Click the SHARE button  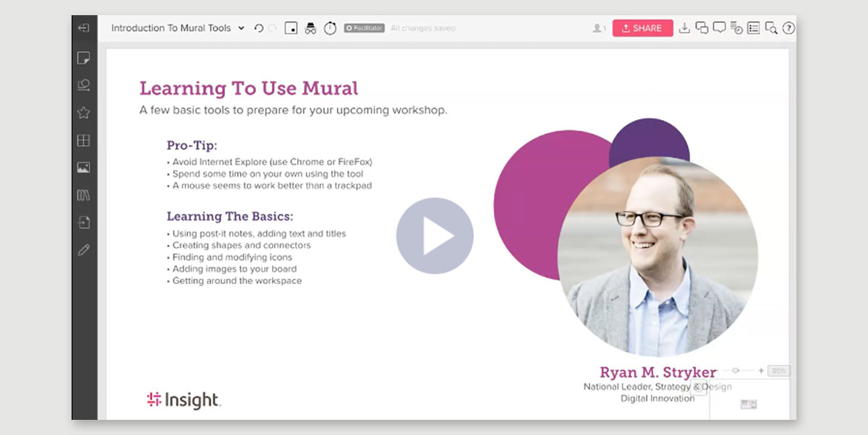(x=642, y=27)
